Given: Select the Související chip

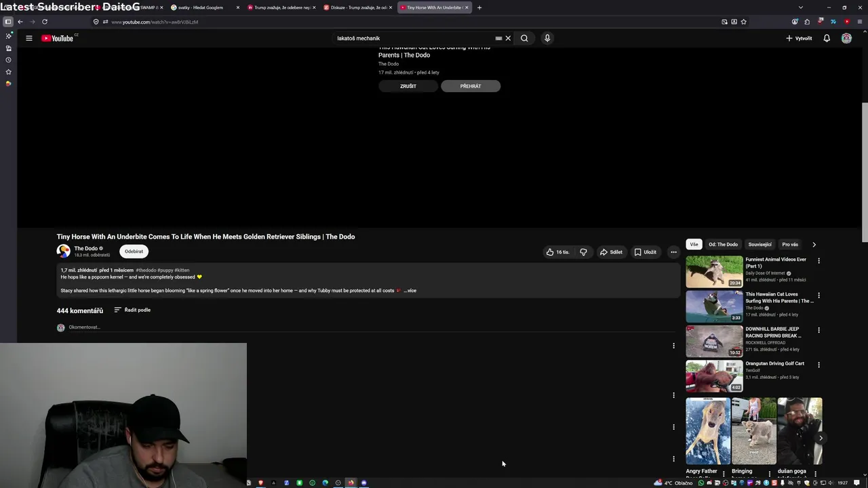Looking at the screenshot, I should click(x=759, y=245).
